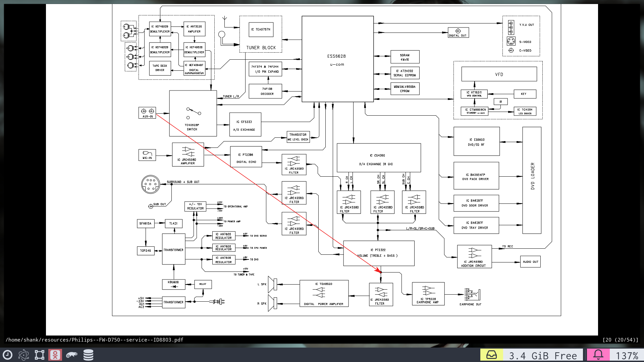This screenshot has width=644, height=362.
Task: Click the 137% volume indicator
Action: pos(627,355)
